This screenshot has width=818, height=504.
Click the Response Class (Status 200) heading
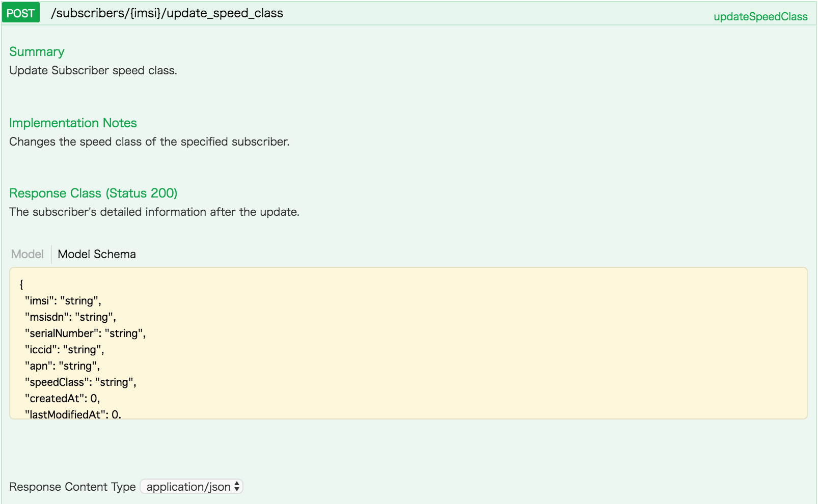(x=93, y=193)
